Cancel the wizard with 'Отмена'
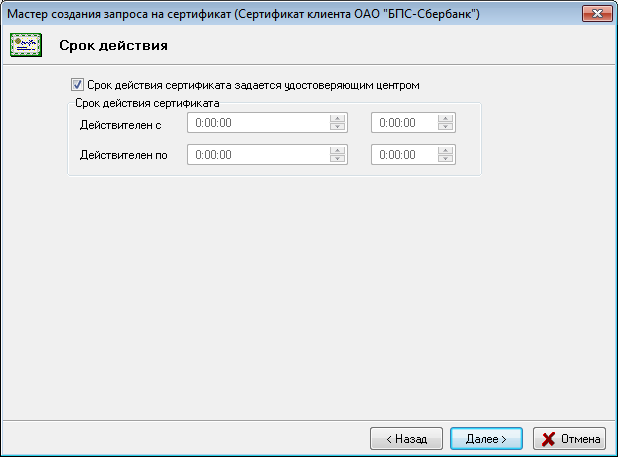Screen dimensions: 618x457 (570, 438)
